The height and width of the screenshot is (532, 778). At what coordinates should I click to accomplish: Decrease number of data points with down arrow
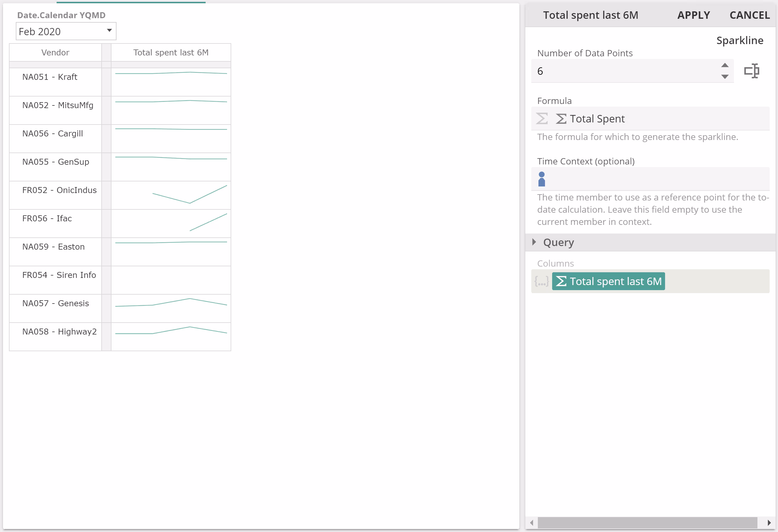[725, 77]
